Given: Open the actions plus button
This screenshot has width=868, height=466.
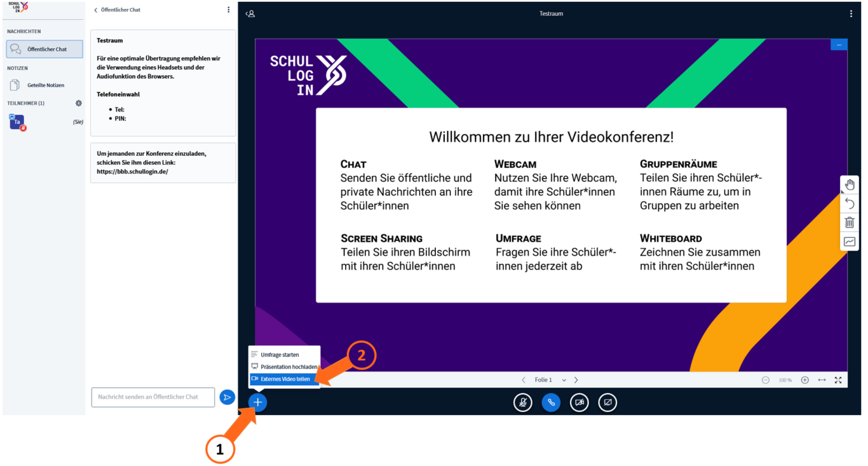Looking at the screenshot, I should pos(257,402).
